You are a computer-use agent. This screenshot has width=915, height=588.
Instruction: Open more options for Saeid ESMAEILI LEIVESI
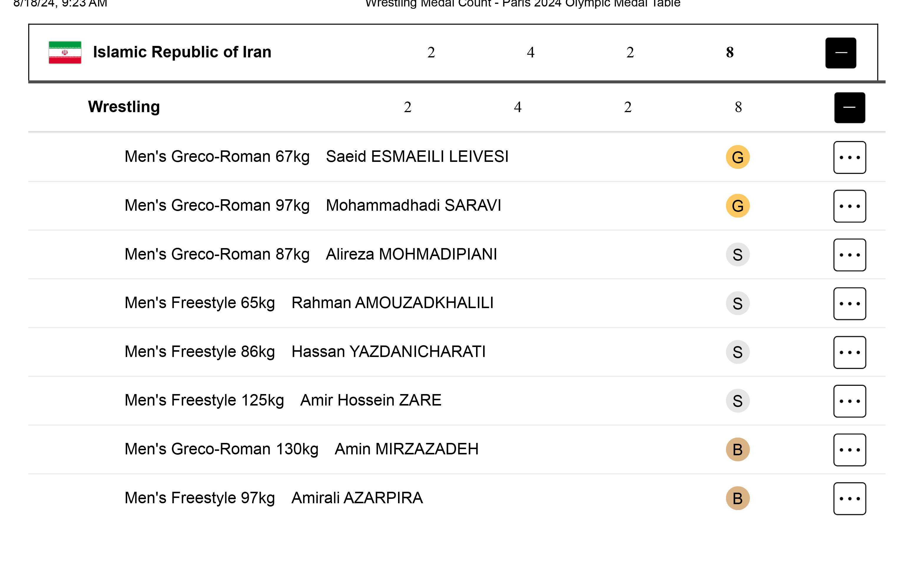(x=849, y=157)
